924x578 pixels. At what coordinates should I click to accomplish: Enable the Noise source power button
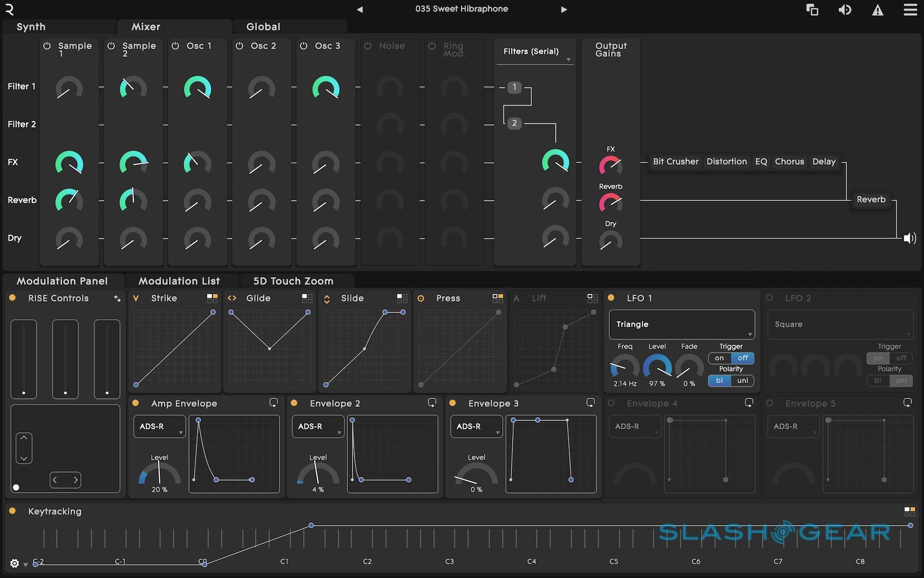coord(368,46)
